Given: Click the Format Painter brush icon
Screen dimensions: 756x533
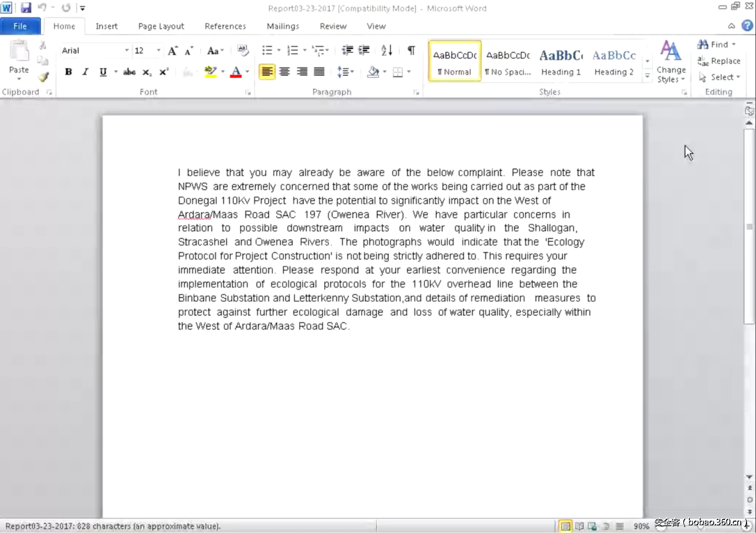Looking at the screenshot, I should coord(43,77).
